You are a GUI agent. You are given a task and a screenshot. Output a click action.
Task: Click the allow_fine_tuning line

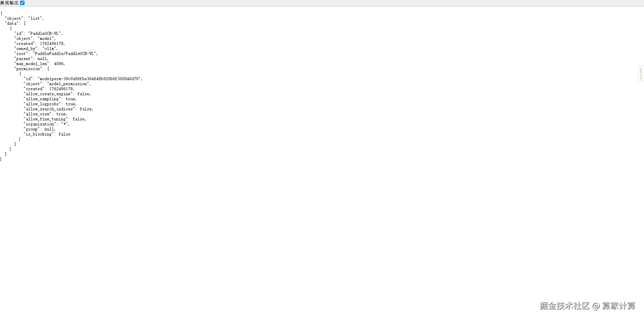[55, 119]
